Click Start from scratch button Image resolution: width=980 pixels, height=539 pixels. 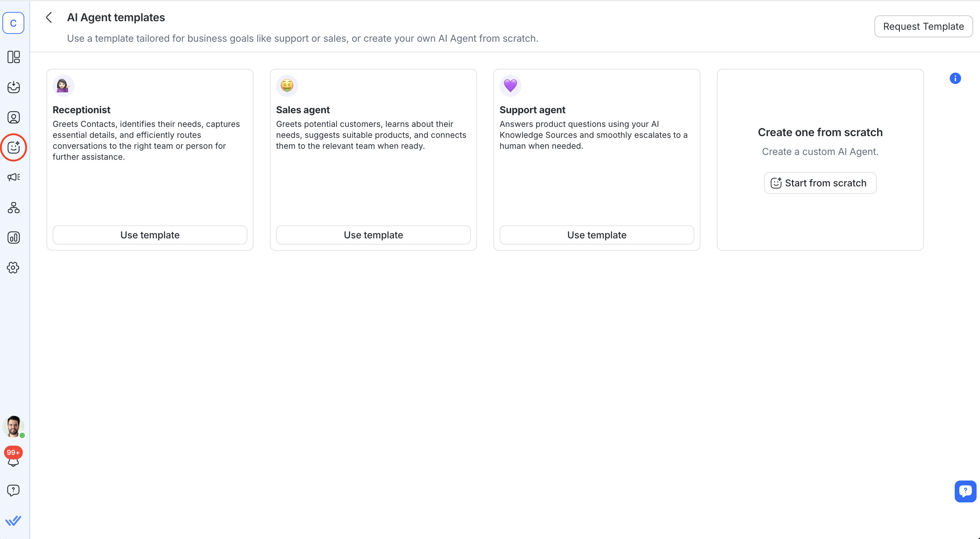pos(820,183)
